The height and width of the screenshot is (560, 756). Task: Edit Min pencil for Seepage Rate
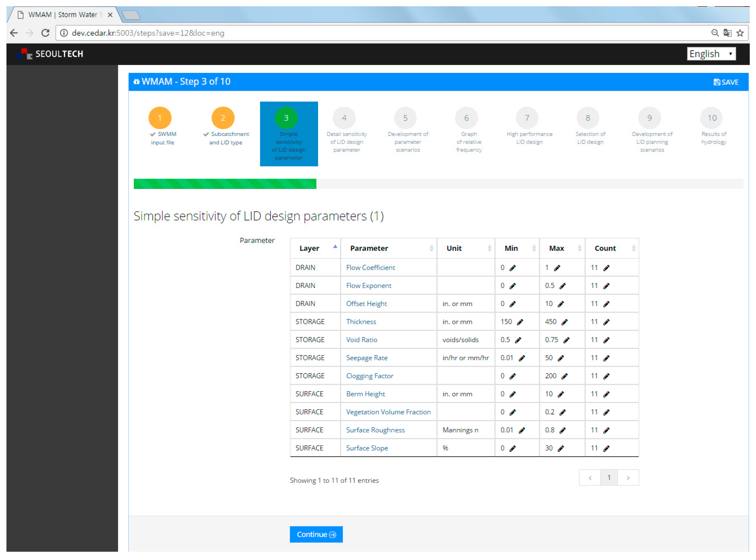click(x=522, y=358)
